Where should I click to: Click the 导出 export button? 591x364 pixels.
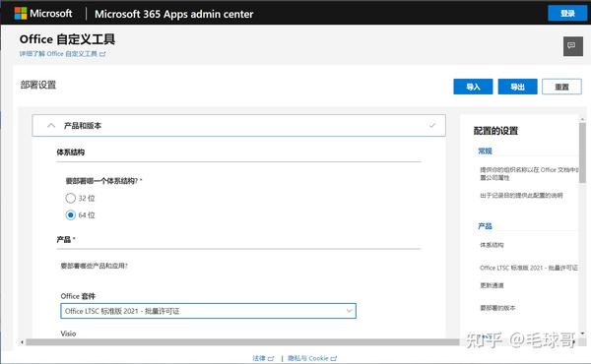[517, 87]
